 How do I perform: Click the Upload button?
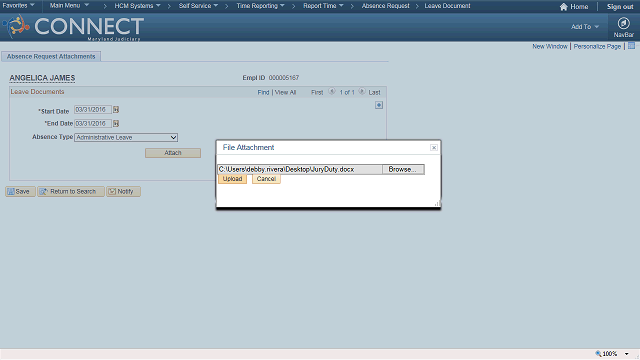[x=232, y=179]
